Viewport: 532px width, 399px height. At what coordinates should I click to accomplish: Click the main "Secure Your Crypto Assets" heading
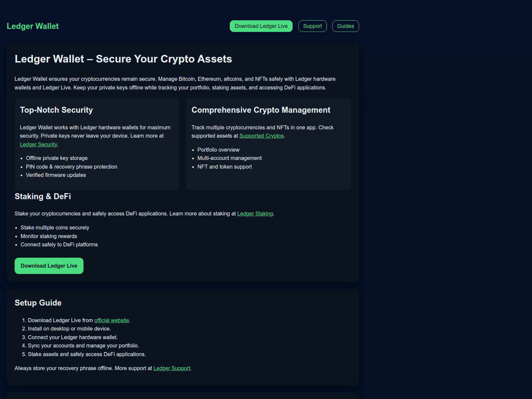tap(123, 59)
